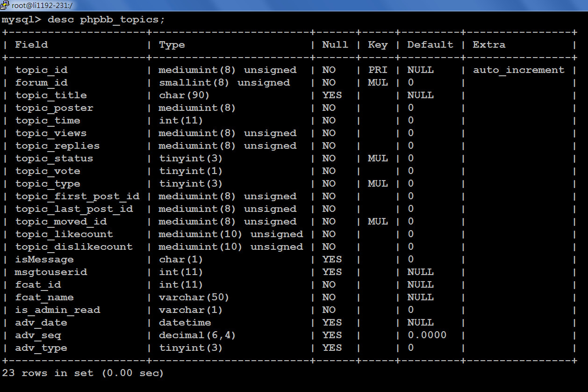Click the 'char(90)' type
The image size is (588, 392).
tap(184, 95)
